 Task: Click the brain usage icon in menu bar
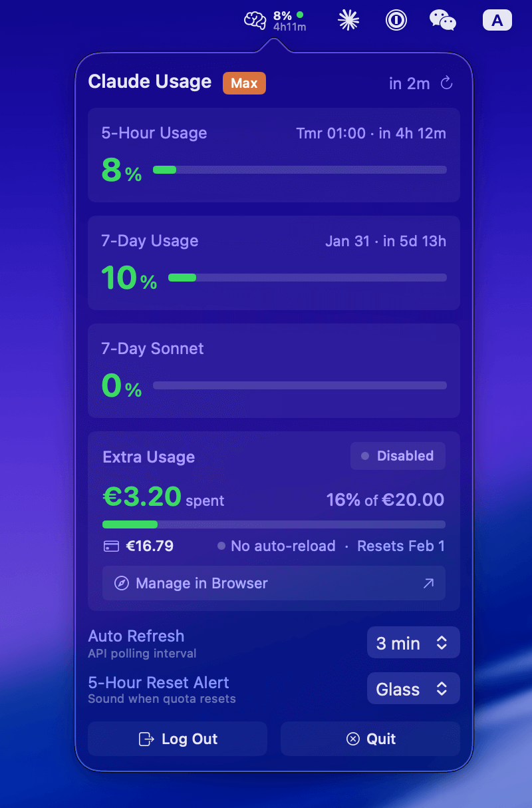tap(255, 21)
